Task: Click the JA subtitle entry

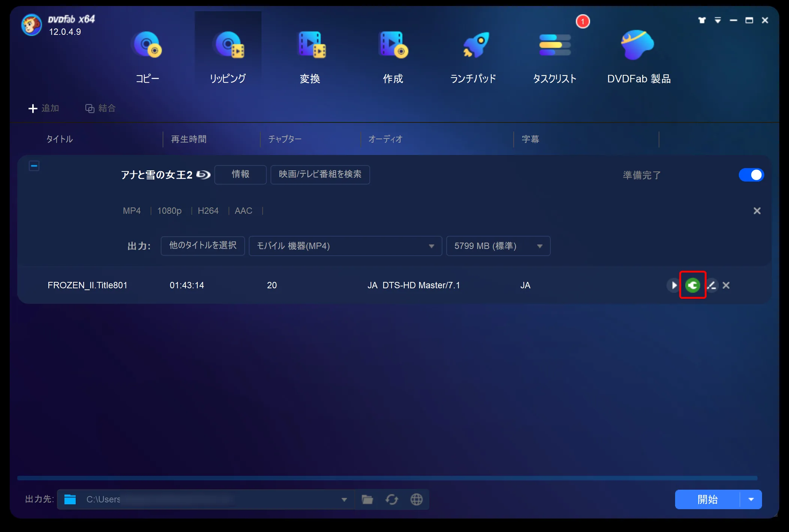Action: point(525,285)
